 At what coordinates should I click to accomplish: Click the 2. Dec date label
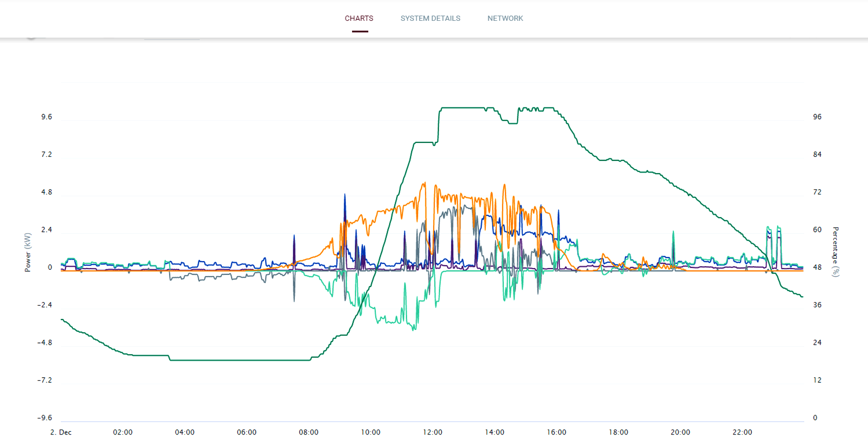coord(61,432)
